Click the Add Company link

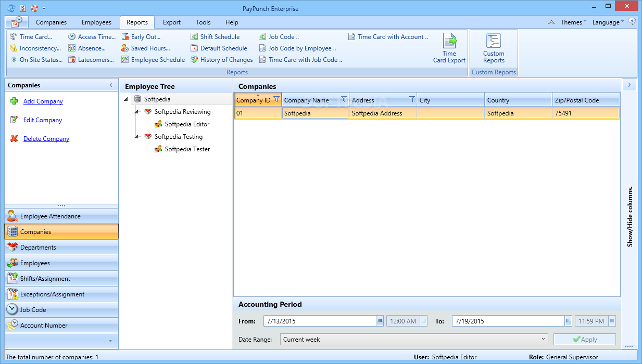click(x=43, y=101)
